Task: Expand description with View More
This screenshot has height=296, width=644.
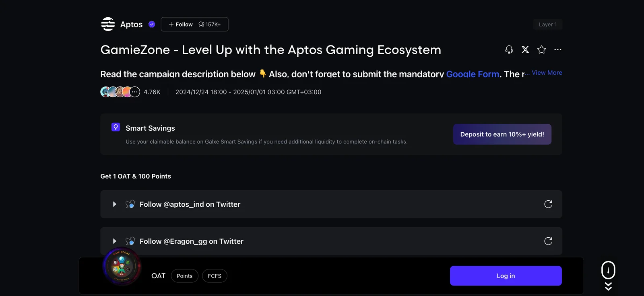Action: click(547, 73)
